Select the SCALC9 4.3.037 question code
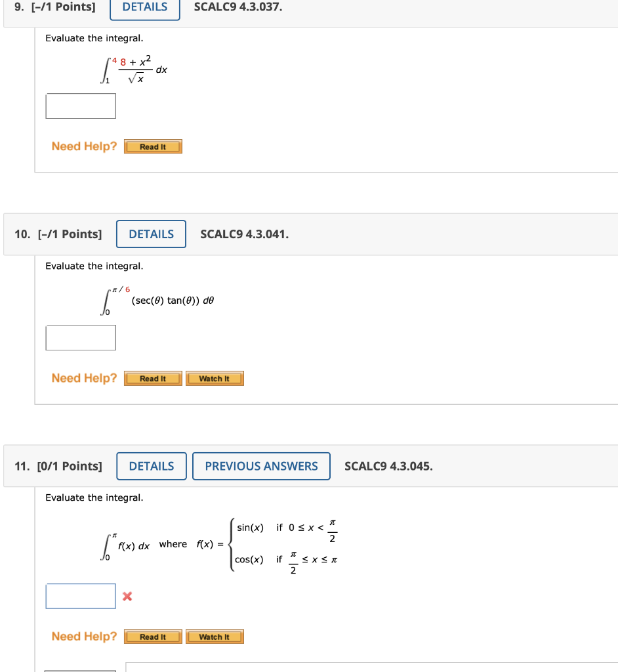 coord(238,7)
